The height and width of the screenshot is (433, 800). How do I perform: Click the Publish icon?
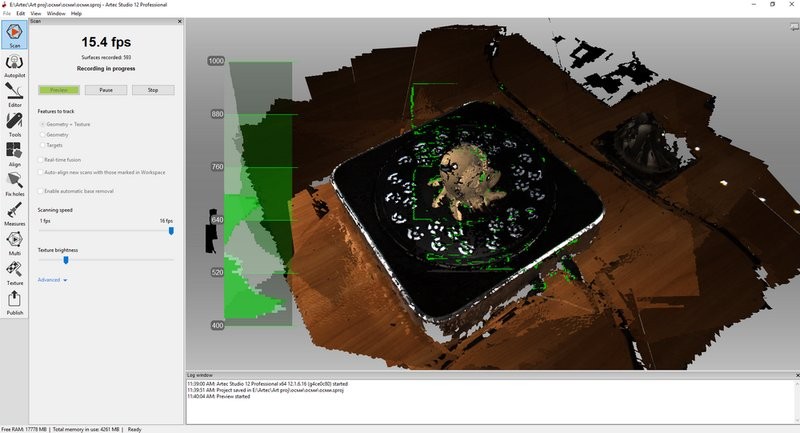(x=14, y=302)
